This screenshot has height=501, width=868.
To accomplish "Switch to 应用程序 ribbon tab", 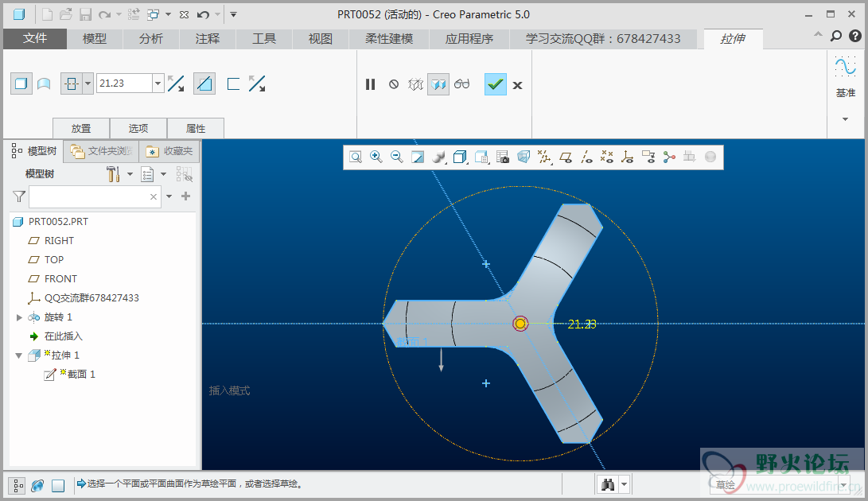I will pyautogui.click(x=469, y=39).
